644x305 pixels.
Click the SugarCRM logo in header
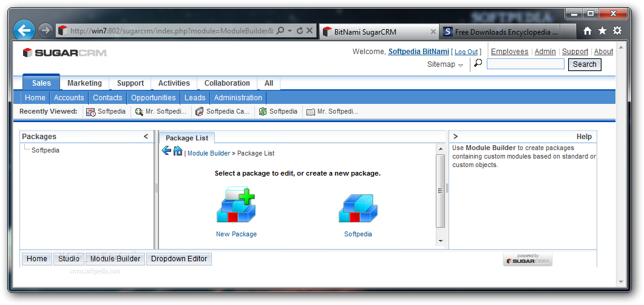tap(66, 53)
